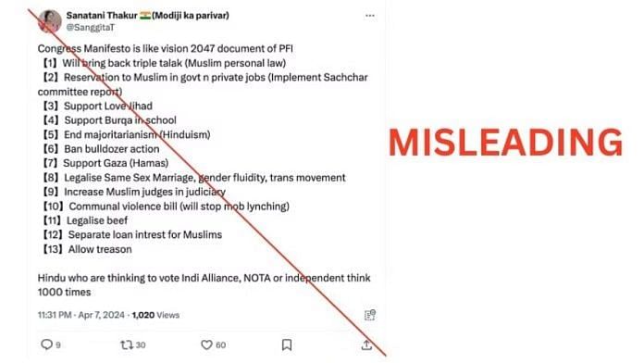This screenshot has width=644, height=363.
Task: Open the @SanggitaT handle link
Action: click(91, 27)
